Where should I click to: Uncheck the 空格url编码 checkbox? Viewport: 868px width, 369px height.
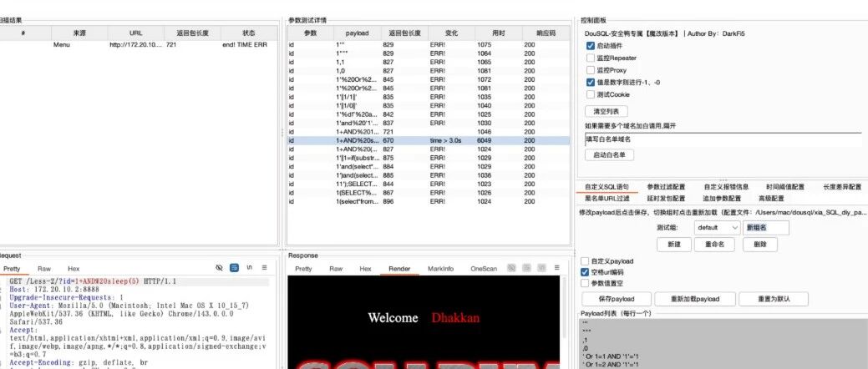[585, 272]
